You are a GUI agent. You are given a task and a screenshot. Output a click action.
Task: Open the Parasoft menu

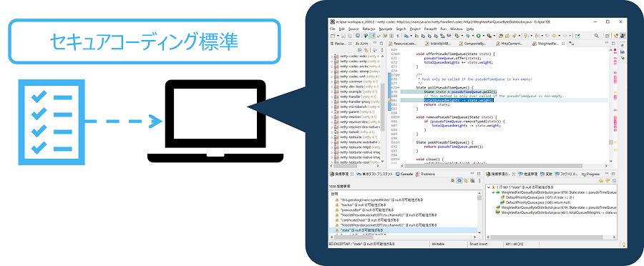431,29
